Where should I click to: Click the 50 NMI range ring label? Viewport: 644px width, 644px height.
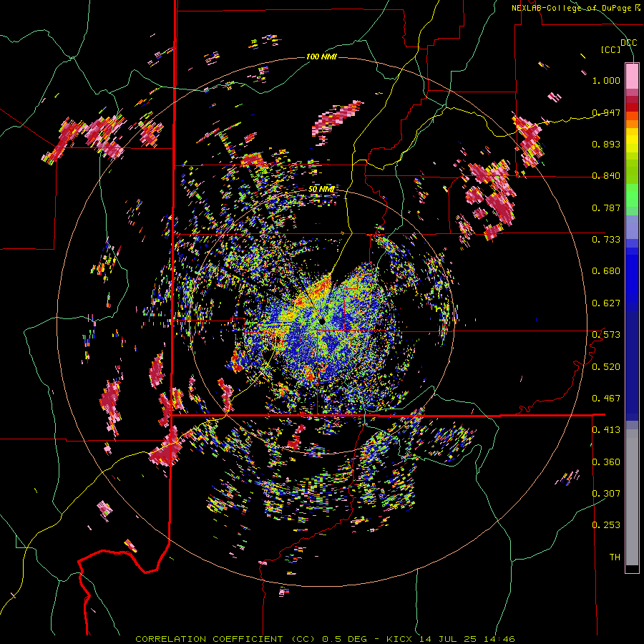[x=321, y=190]
